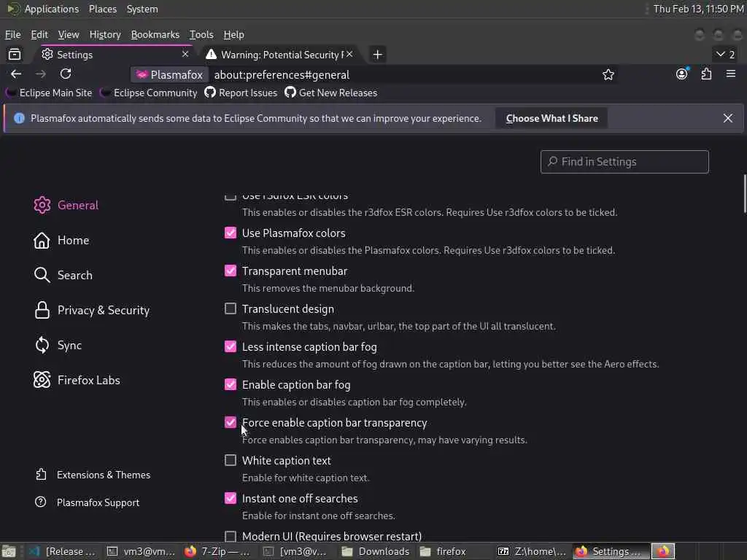Open General settings category
This screenshot has width=747, height=560.
point(66,205)
